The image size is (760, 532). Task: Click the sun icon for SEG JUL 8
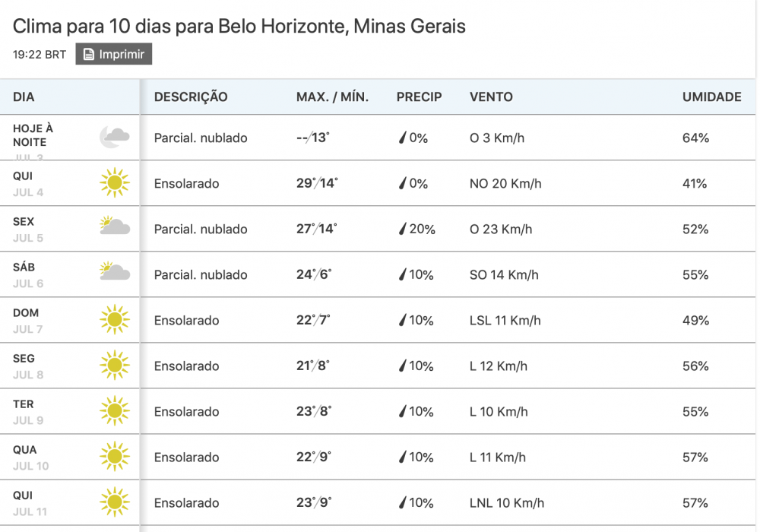[114, 366]
